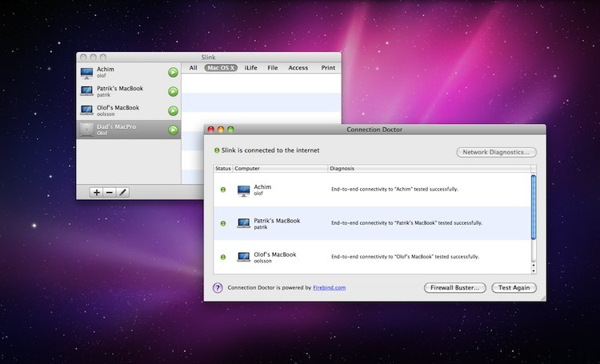Click the iMac icon in Connection Doctor Achim row
The width and height of the screenshot is (600, 364).
pyautogui.click(x=243, y=190)
